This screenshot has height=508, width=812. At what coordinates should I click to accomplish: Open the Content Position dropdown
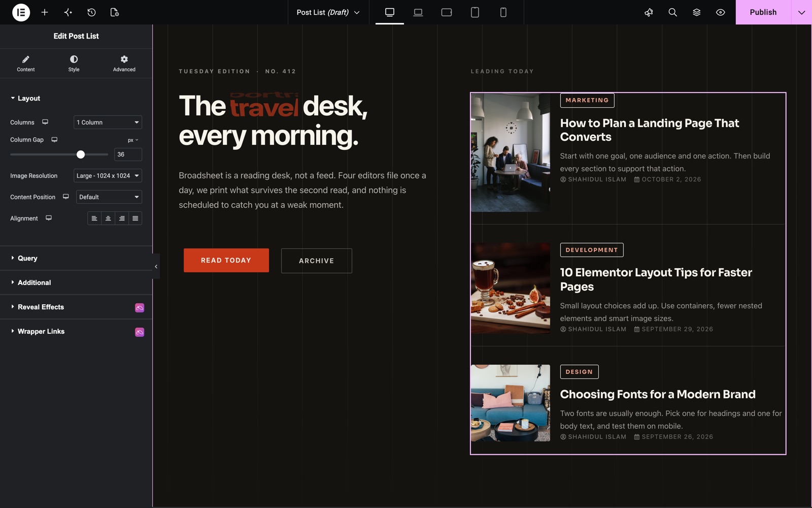coord(109,197)
